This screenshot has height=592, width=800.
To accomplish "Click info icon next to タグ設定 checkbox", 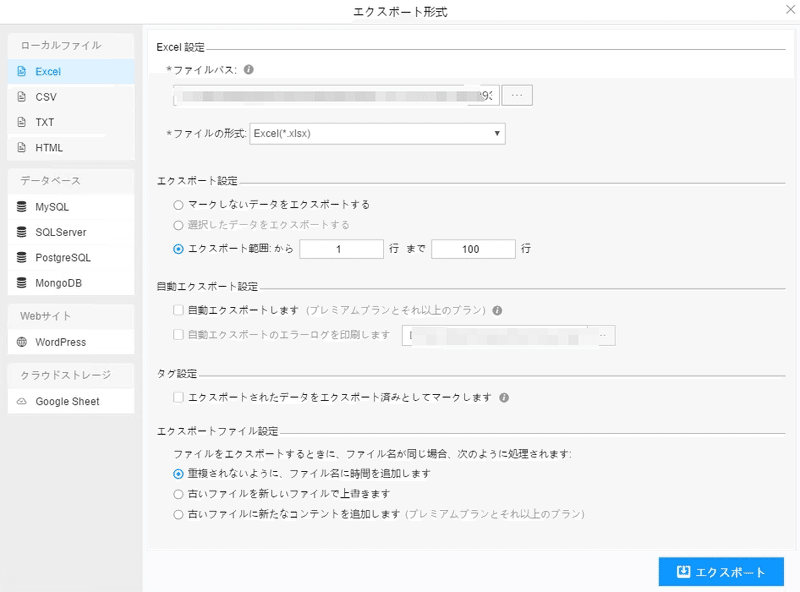I will pos(504,397).
